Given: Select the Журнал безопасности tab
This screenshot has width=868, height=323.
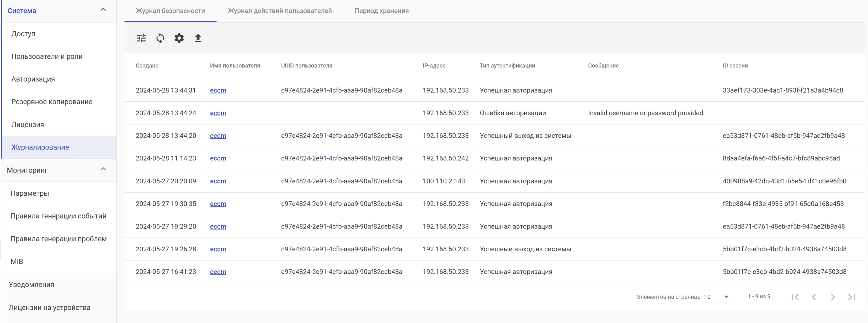Looking at the screenshot, I should (170, 11).
